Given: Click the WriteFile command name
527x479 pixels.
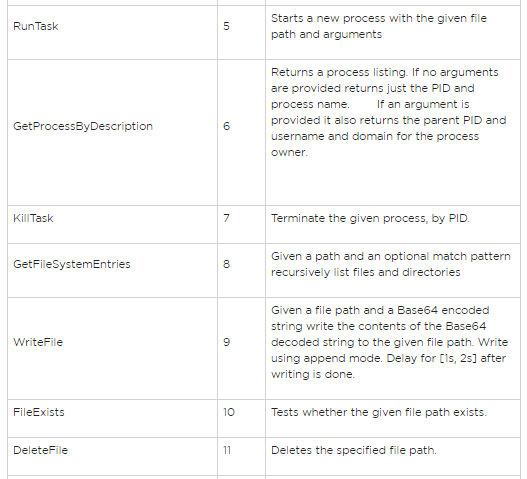Looking at the screenshot, I should point(38,342).
